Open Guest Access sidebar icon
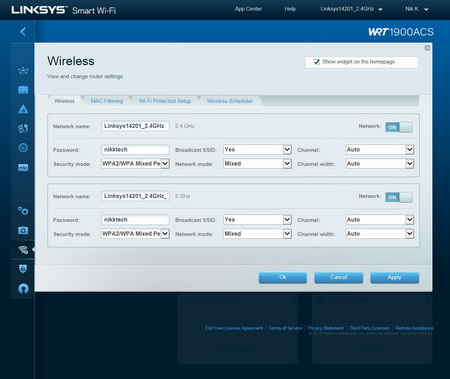 [x=23, y=90]
